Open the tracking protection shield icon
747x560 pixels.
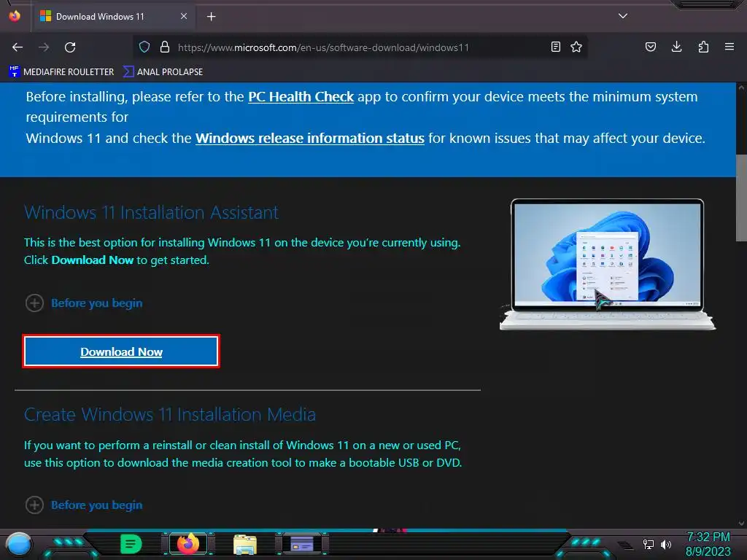(144, 47)
